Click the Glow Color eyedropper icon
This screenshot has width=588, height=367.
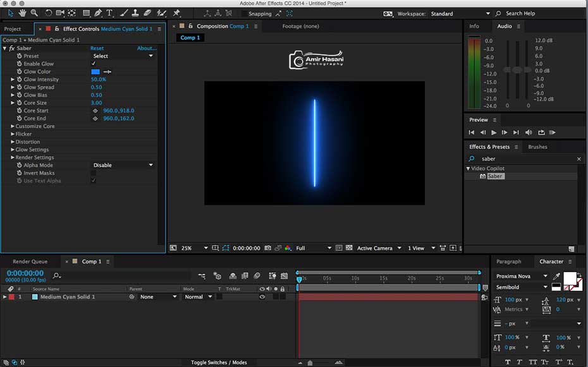107,71
